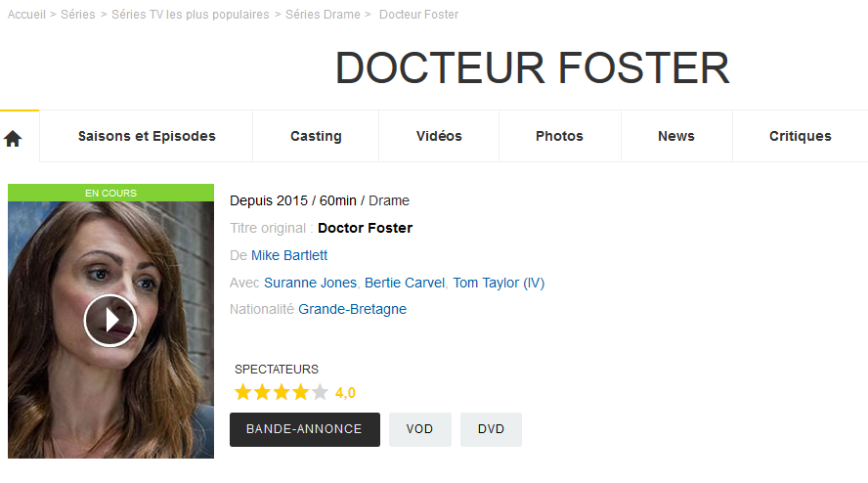
Task: Open the home icon tab
Action: tap(14, 137)
